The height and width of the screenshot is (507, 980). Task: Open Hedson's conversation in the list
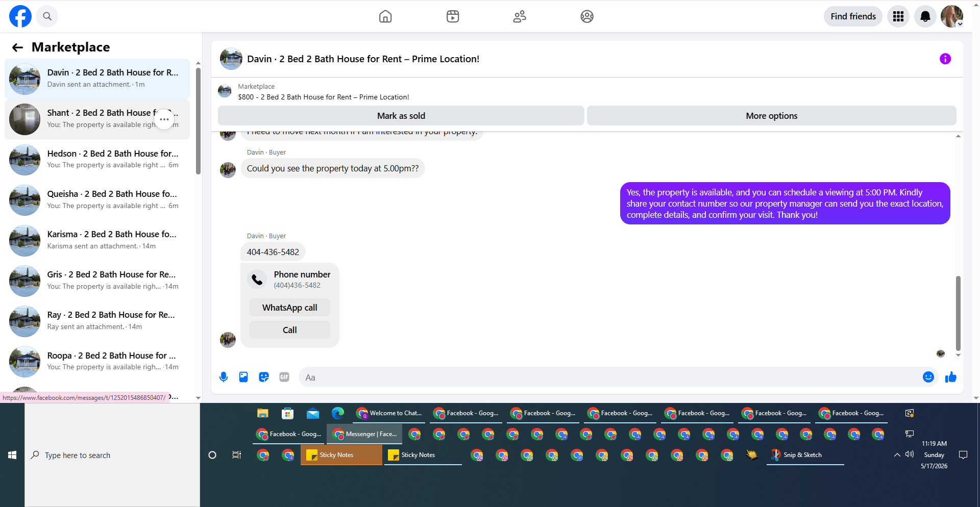pyautogui.click(x=97, y=160)
